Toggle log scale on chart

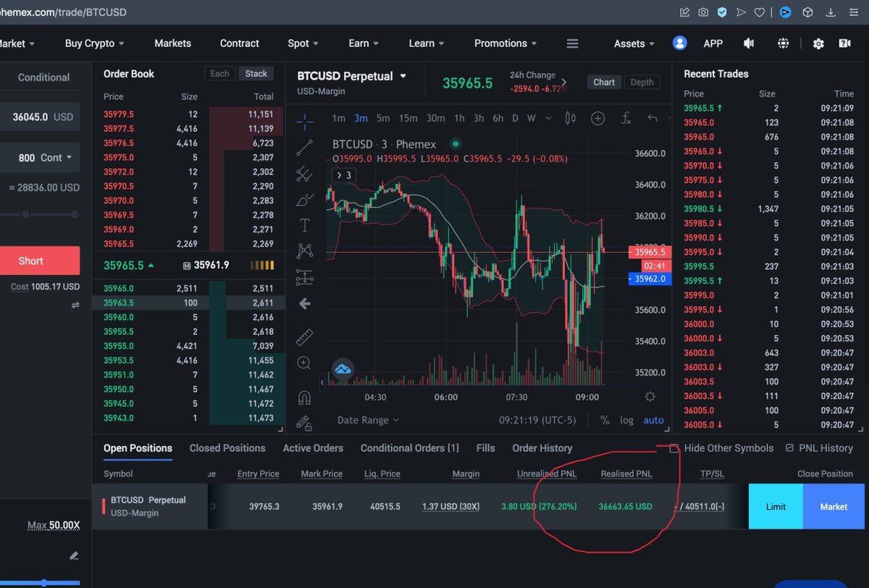(x=626, y=420)
